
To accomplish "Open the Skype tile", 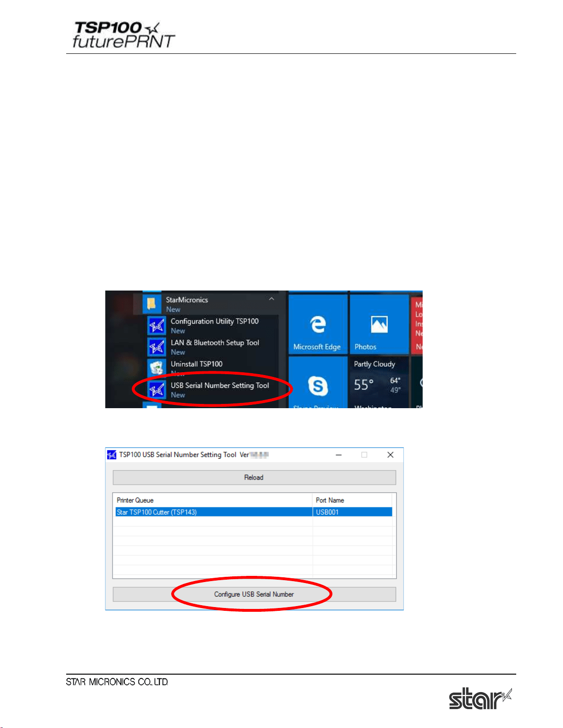I will point(318,382).
